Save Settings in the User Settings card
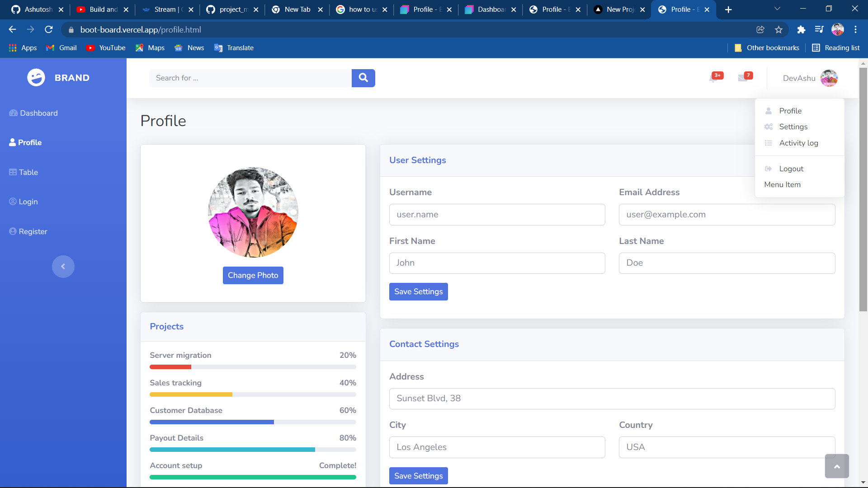 tap(418, 292)
